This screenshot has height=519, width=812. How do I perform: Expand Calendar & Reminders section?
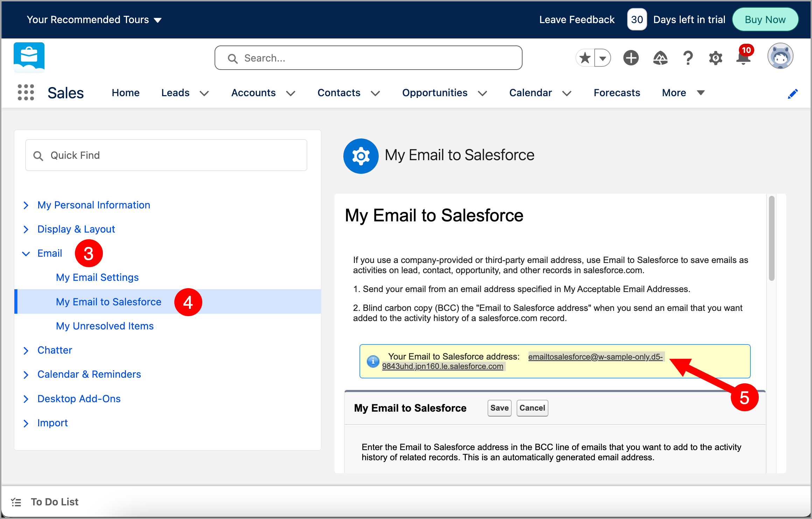coord(26,375)
